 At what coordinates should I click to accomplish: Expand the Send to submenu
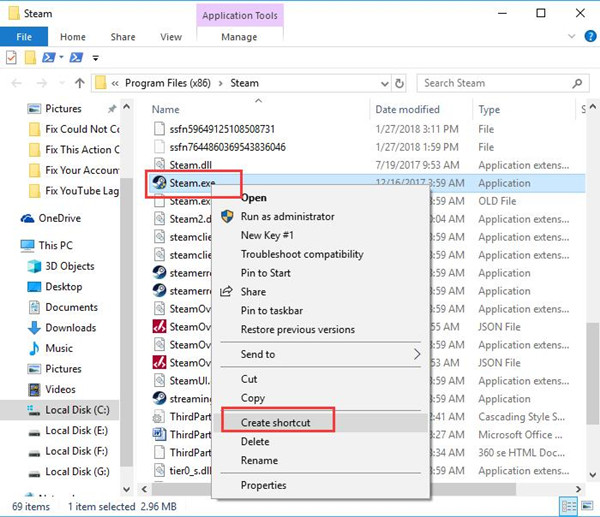pos(321,354)
